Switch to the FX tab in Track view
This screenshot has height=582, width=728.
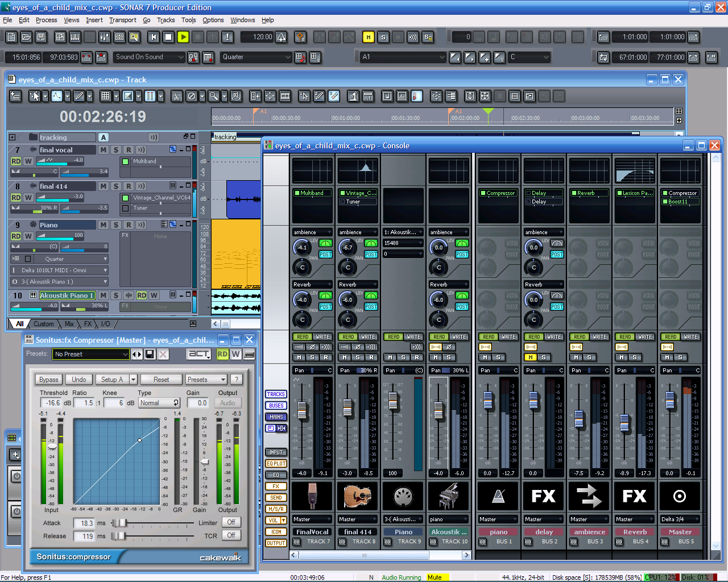(x=88, y=324)
